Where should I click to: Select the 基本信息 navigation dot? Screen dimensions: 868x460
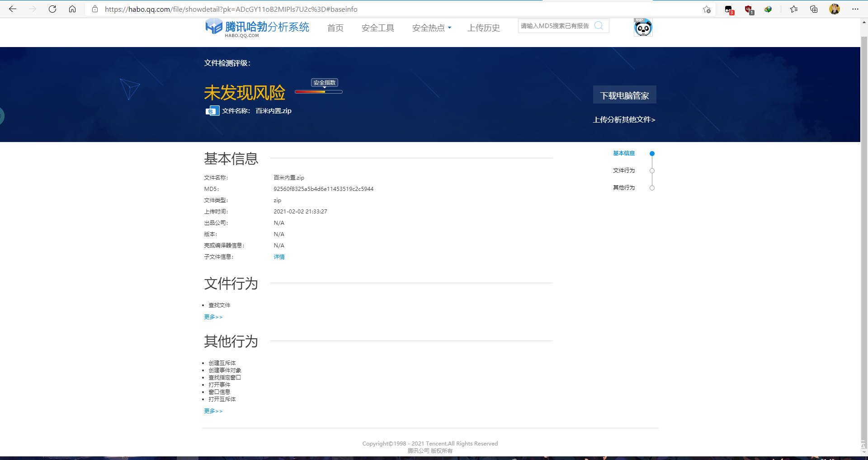point(652,154)
